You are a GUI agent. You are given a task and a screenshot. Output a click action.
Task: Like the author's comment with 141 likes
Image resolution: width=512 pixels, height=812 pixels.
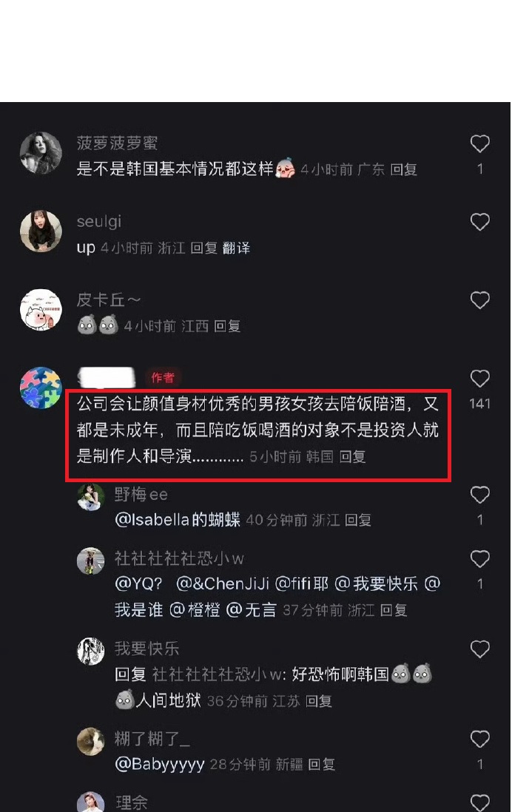click(x=479, y=379)
